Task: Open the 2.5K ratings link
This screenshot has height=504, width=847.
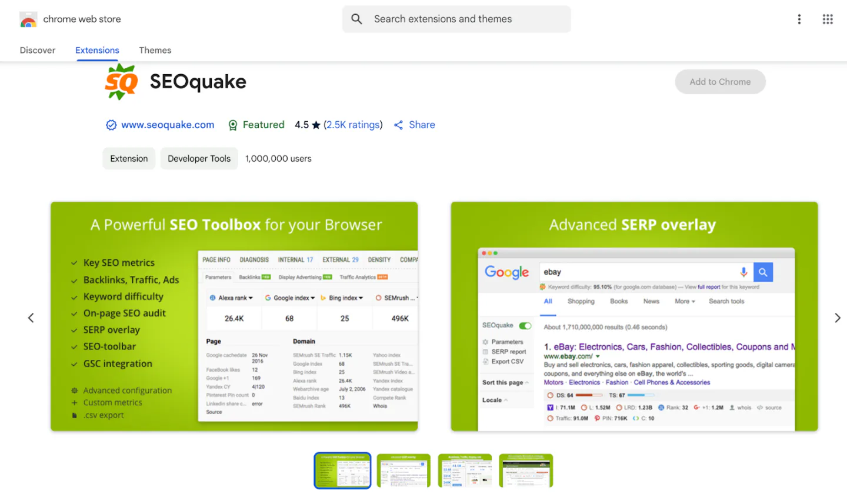Action: tap(353, 125)
